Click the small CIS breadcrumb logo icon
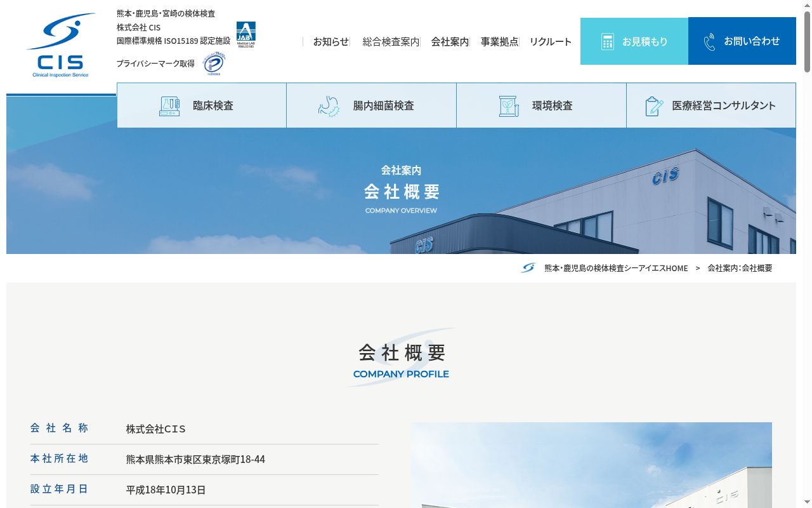Image resolution: width=812 pixels, height=508 pixels. pos(528,268)
